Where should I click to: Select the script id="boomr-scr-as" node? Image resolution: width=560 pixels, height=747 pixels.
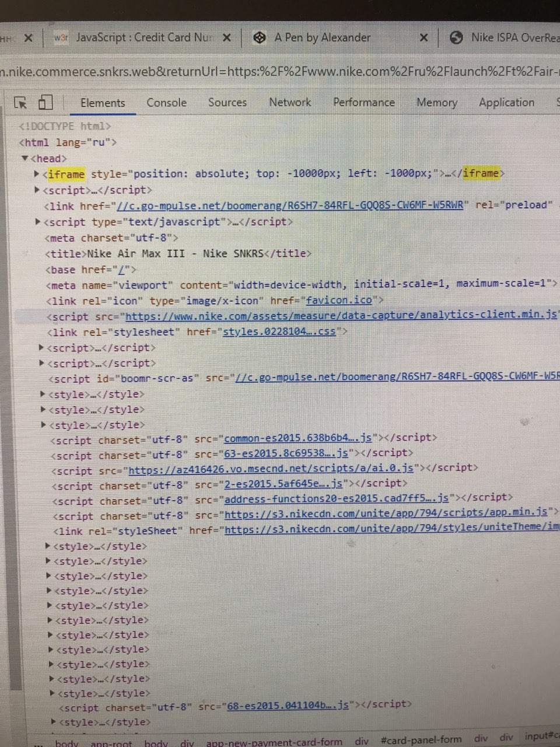304,378
